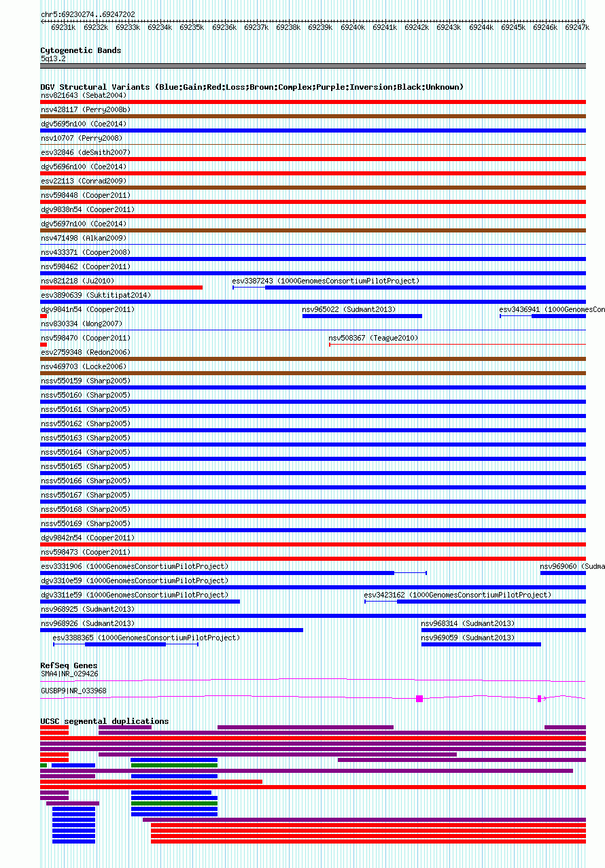Screen dimensions: 605x868
Task: Select variant nsv10707 (Perry2008)
Action: click(x=82, y=138)
